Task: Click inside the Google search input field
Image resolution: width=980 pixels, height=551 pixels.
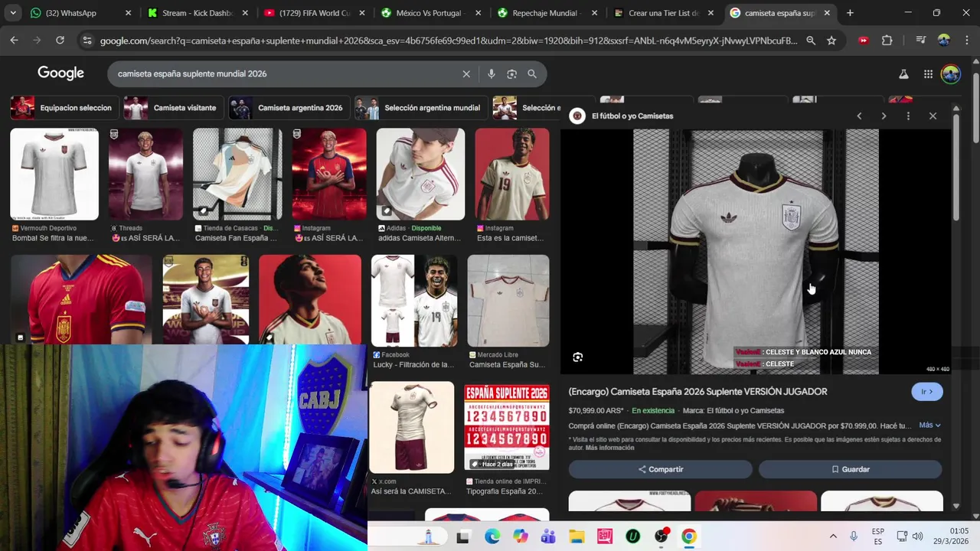Action: point(283,74)
